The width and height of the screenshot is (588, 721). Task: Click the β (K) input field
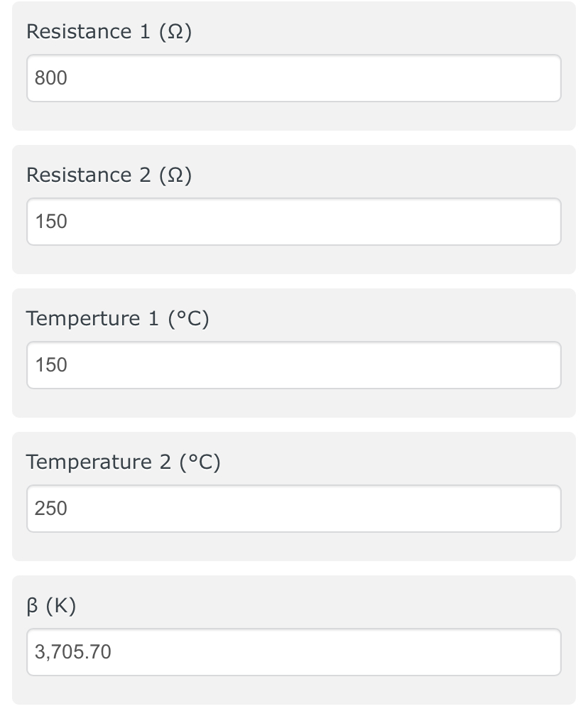click(293, 652)
